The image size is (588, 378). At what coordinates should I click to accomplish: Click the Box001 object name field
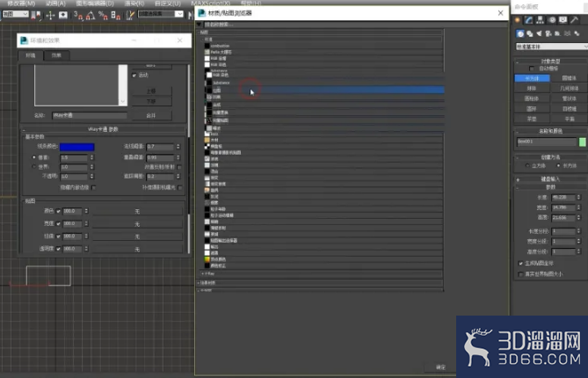[x=547, y=142]
